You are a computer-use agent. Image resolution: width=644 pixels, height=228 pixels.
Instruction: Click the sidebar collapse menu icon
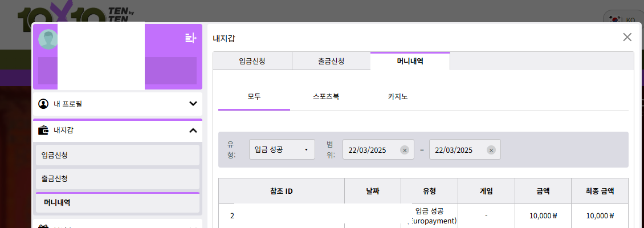pos(190,38)
